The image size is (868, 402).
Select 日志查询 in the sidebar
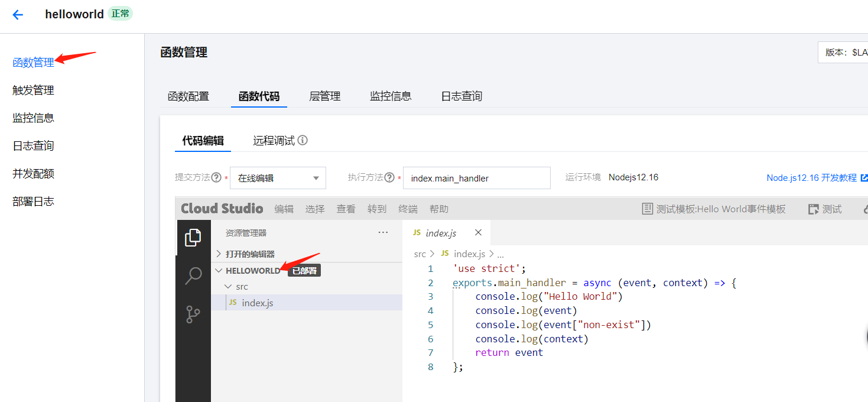(33, 145)
